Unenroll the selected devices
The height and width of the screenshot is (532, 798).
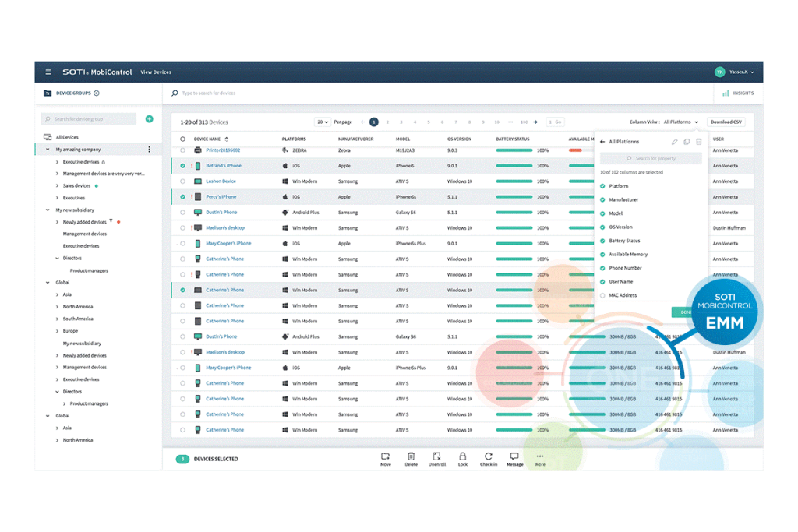(436, 460)
